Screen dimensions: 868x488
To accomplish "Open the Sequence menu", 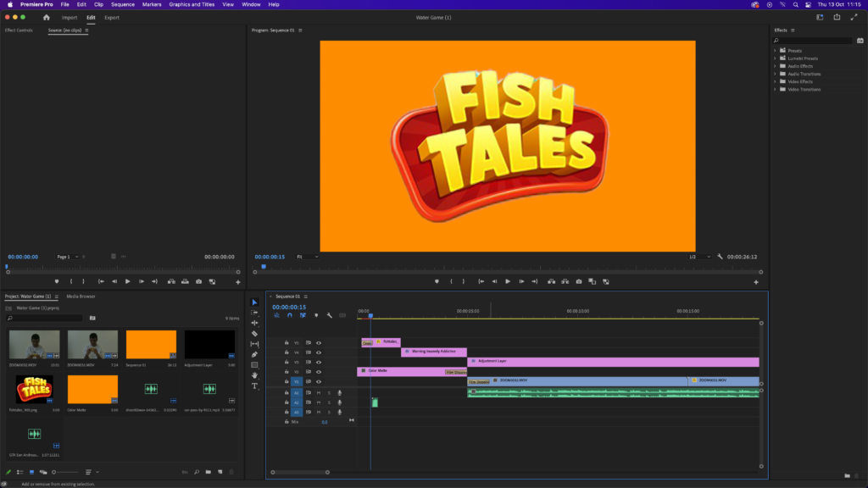I will click(123, 4).
